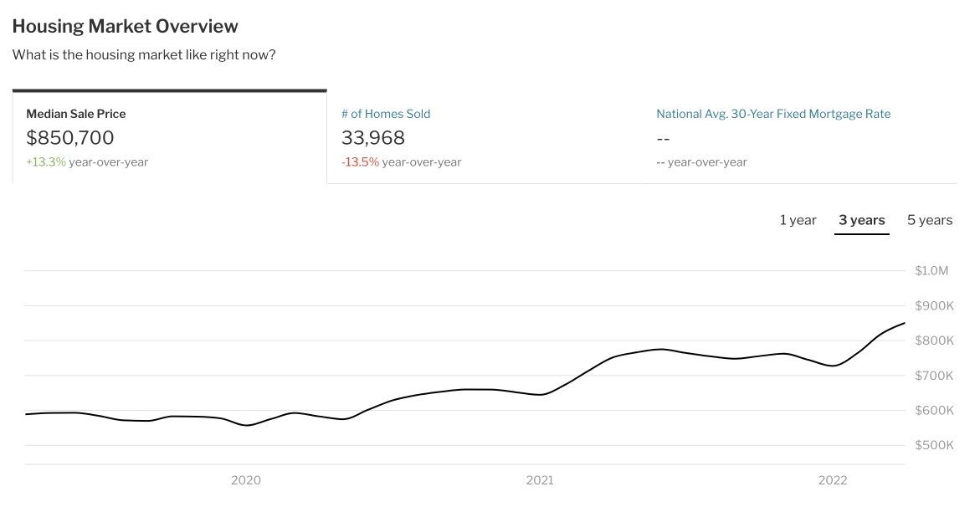
Task: Select the Median Sale Price tab
Action: [x=76, y=114]
